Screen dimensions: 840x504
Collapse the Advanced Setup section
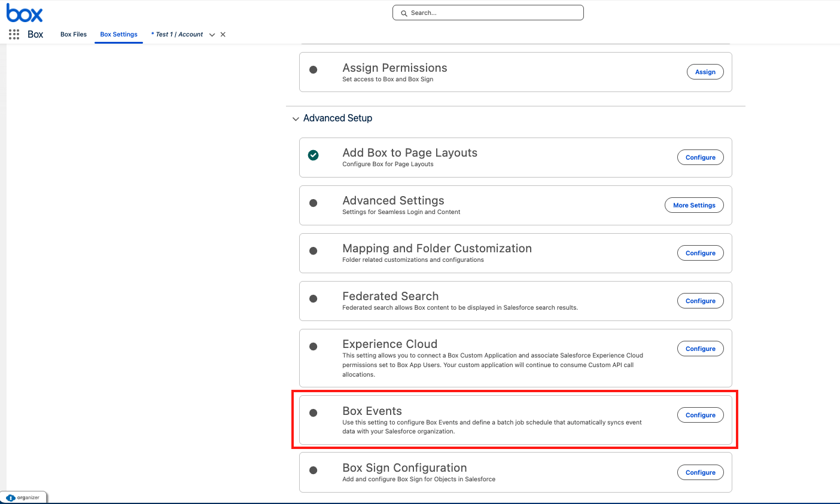[x=296, y=119]
